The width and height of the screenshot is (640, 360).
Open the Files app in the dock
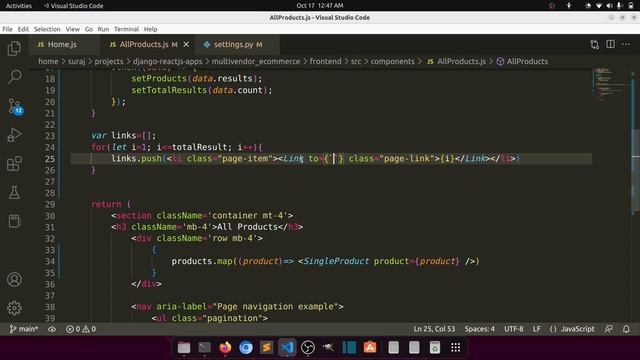pos(184,347)
